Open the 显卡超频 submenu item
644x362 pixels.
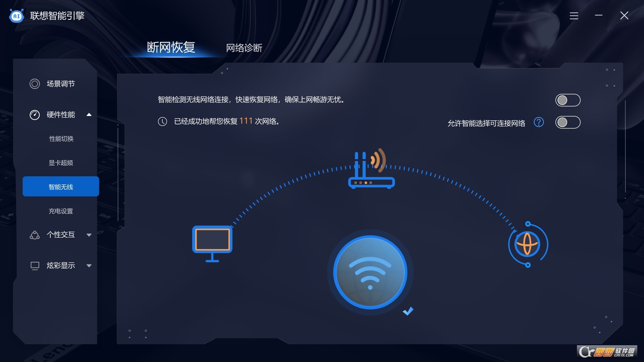pyautogui.click(x=61, y=163)
